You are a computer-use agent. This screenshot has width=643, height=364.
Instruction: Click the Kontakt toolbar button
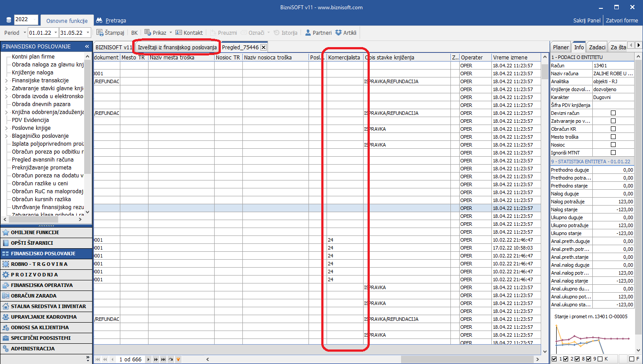pyautogui.click(x=189, y=33)
